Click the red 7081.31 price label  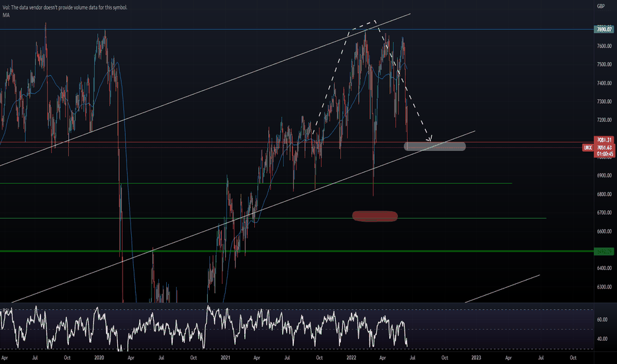(604, 140)
